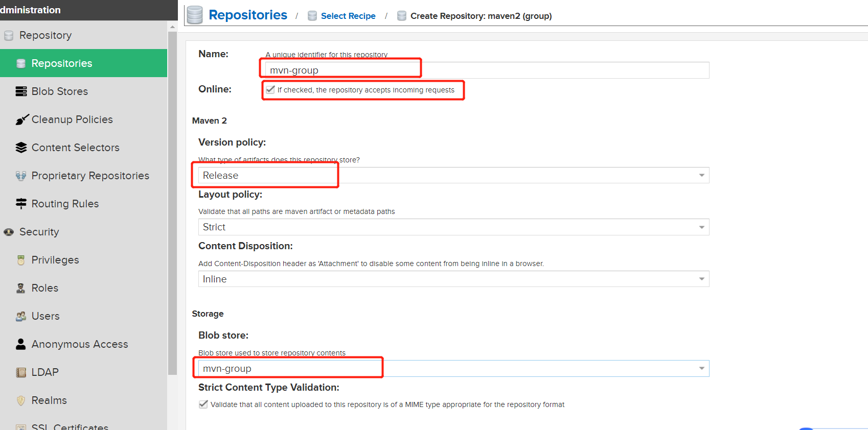Click the sidebar scroll up arrow

[x=172, y=27]
